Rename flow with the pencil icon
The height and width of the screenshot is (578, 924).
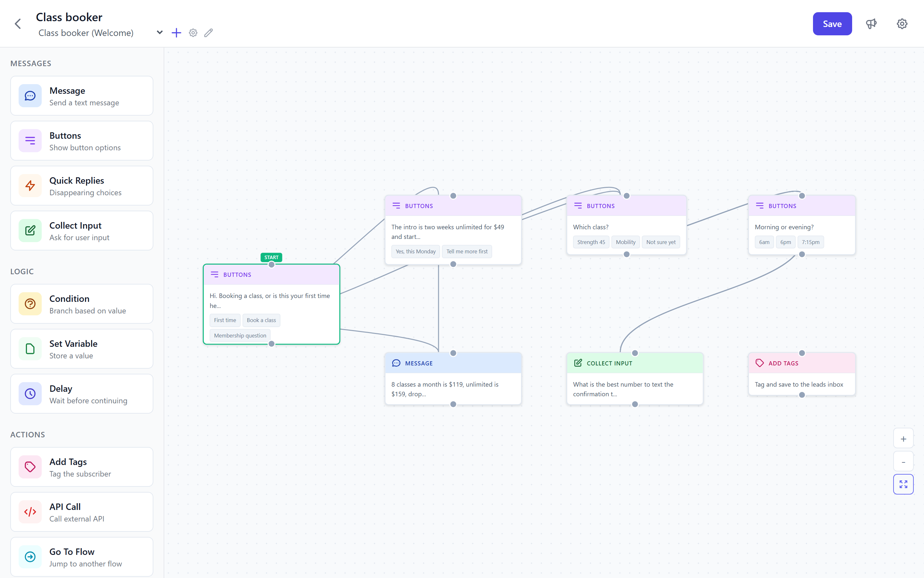[x=209, y=33]
